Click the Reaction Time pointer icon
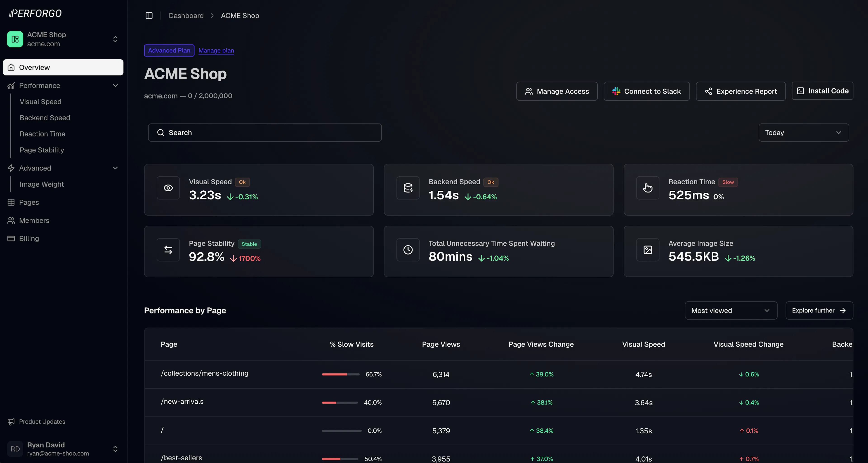Screen dimensions: 868x463 (x=648, y=188)
